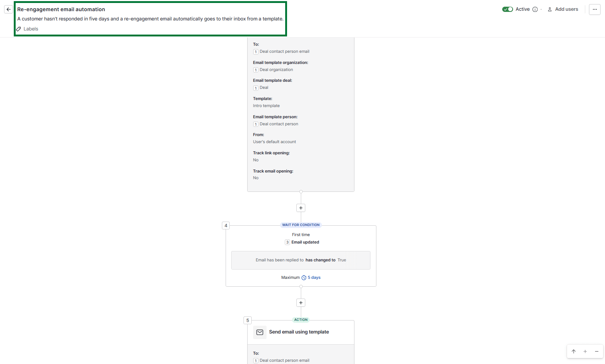Go back using the left arrow button

pyautogui.click(x=9, y=9)
